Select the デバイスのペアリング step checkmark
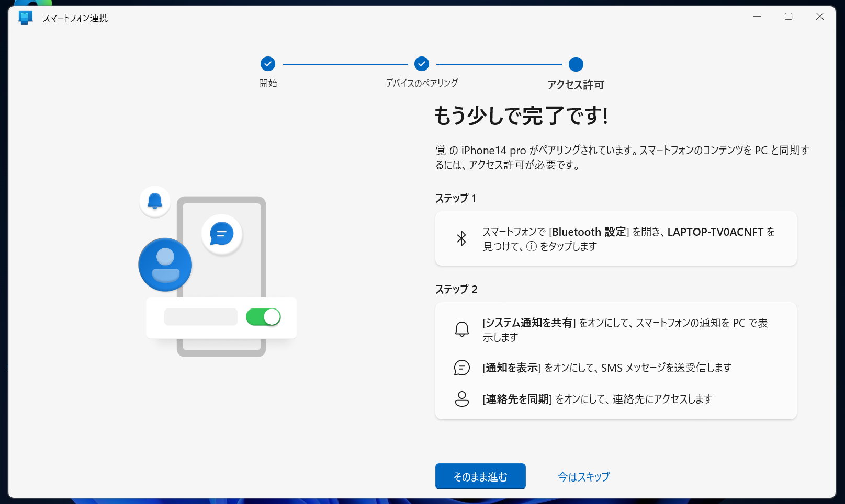845x504 pixels. (x=422, y=64)
